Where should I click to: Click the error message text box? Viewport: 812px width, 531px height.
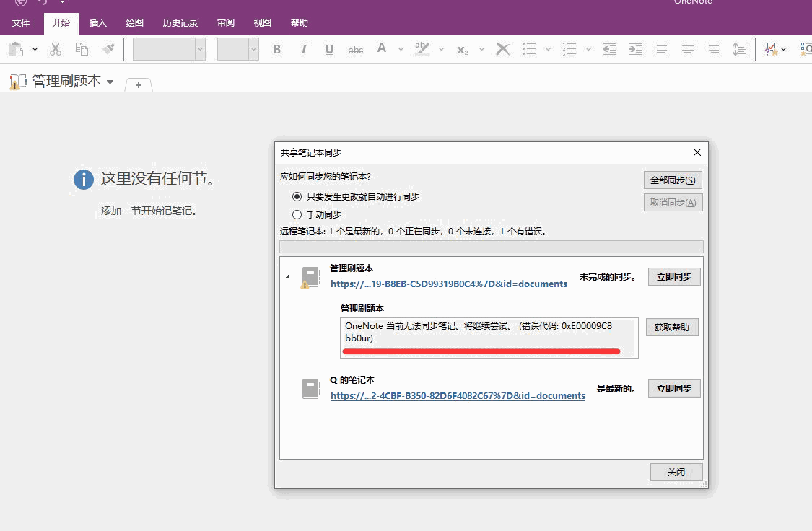point(489,338)
